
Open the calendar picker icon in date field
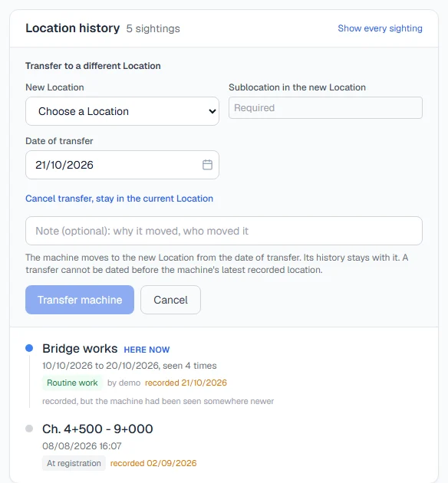tap(207, 165)
